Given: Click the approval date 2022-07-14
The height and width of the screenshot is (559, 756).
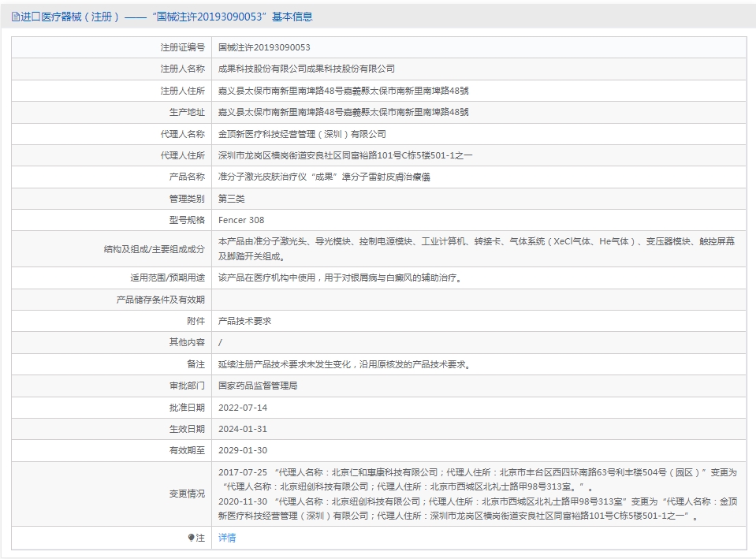Looking at the screenshot, I should [243, 408].
